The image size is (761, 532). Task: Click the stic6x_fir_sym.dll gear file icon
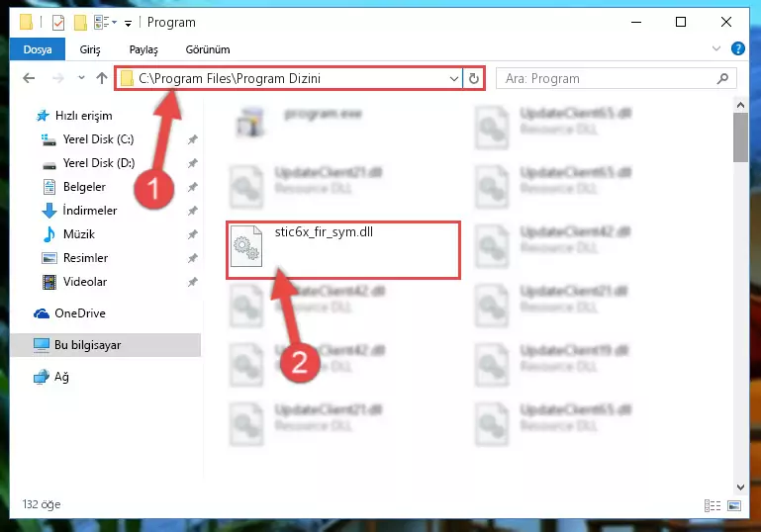point(246,246)
